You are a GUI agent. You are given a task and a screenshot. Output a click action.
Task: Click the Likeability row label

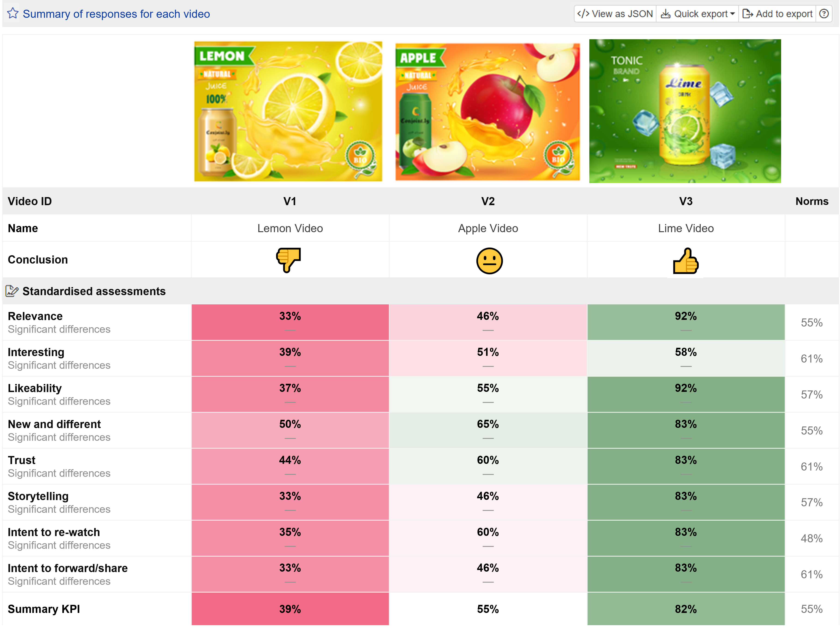(x=35, y=388)
